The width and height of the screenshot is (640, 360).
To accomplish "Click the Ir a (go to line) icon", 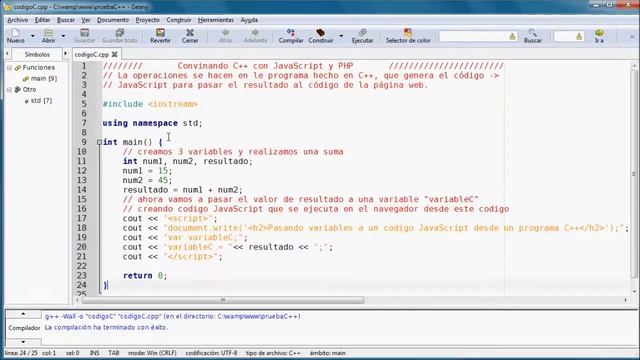I will click(599, 36).
